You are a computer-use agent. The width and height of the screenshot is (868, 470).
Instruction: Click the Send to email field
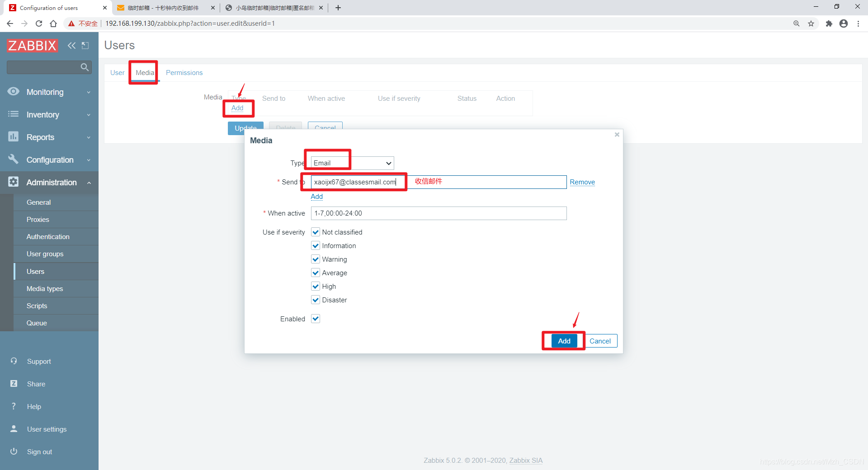pos(439,182)
